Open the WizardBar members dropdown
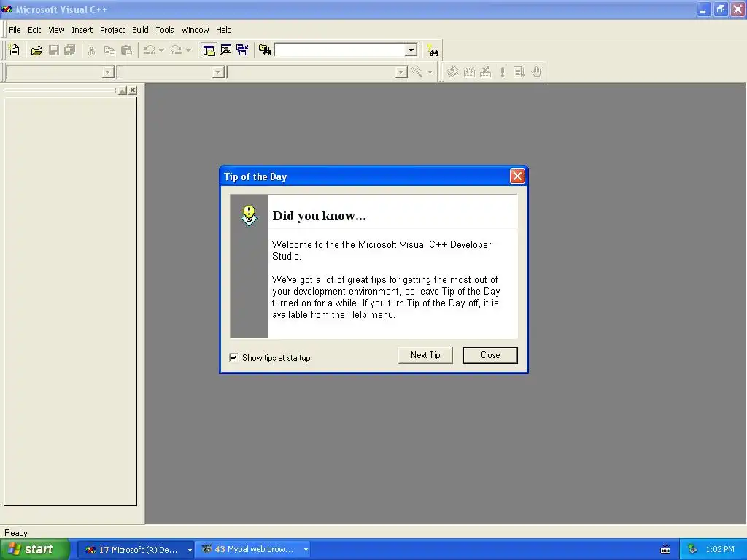This screenshot has width=747, height=560. (x=401, y=72)
